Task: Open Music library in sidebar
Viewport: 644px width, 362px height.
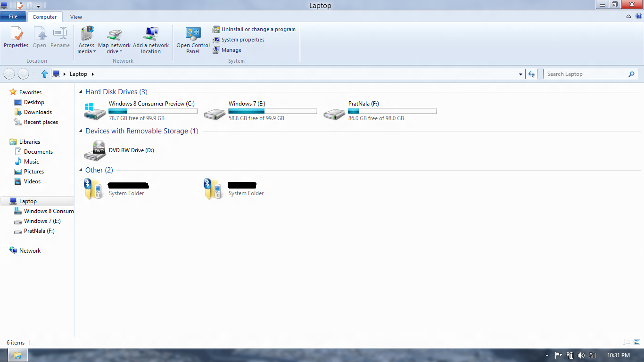Action: coord(32,162)
